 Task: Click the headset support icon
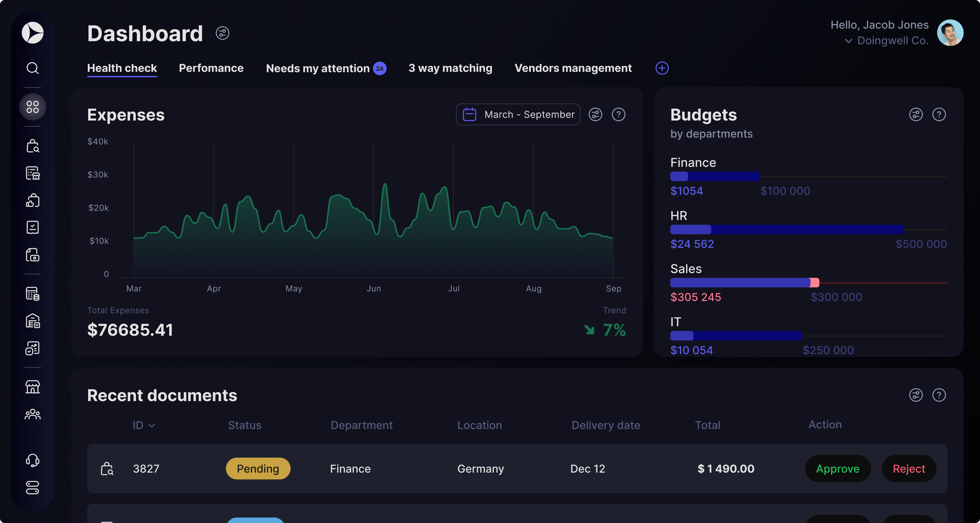coord(33,460)
